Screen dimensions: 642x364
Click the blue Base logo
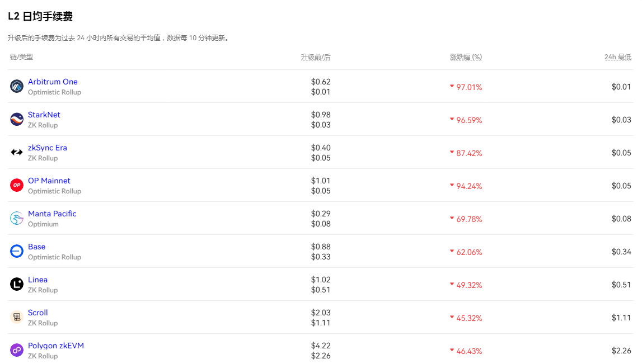click(17, 252)
